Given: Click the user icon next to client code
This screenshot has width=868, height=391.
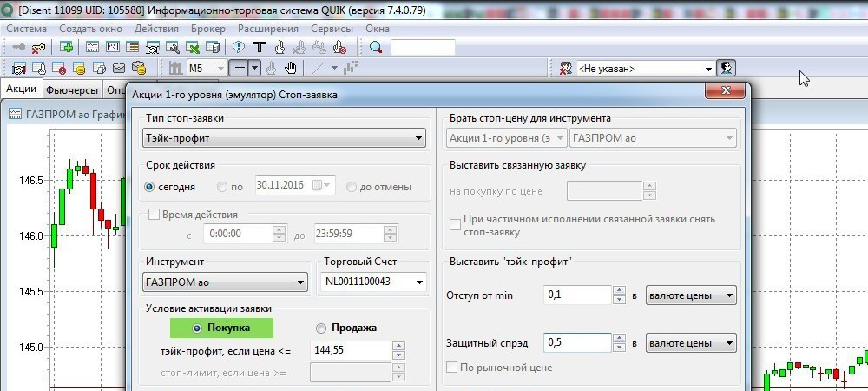Looking at the screenshot, I should tap(726, 68).
